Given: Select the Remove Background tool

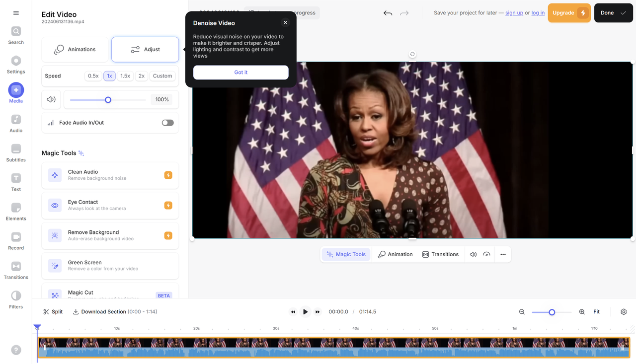Looking at the screenshot, I should (x=110, y=235).
